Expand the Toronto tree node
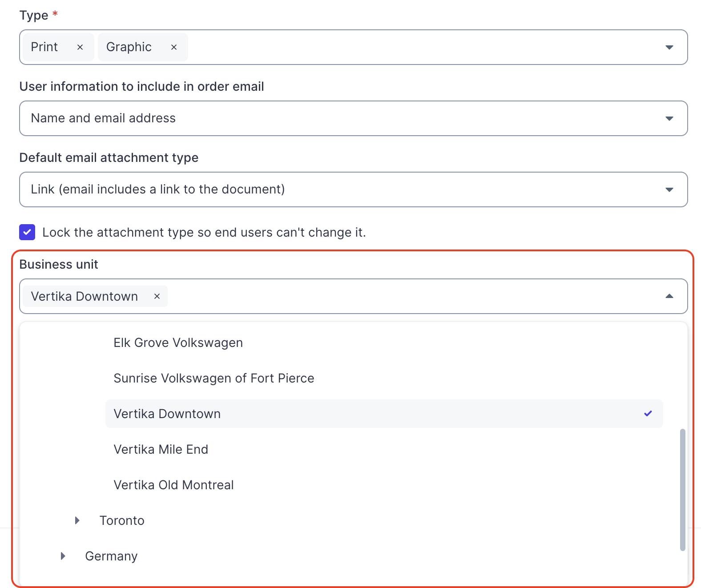 tap(77, 520)
